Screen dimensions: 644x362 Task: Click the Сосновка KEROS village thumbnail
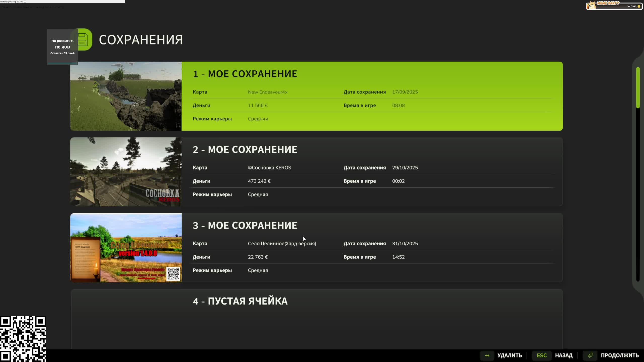point(126,172)
